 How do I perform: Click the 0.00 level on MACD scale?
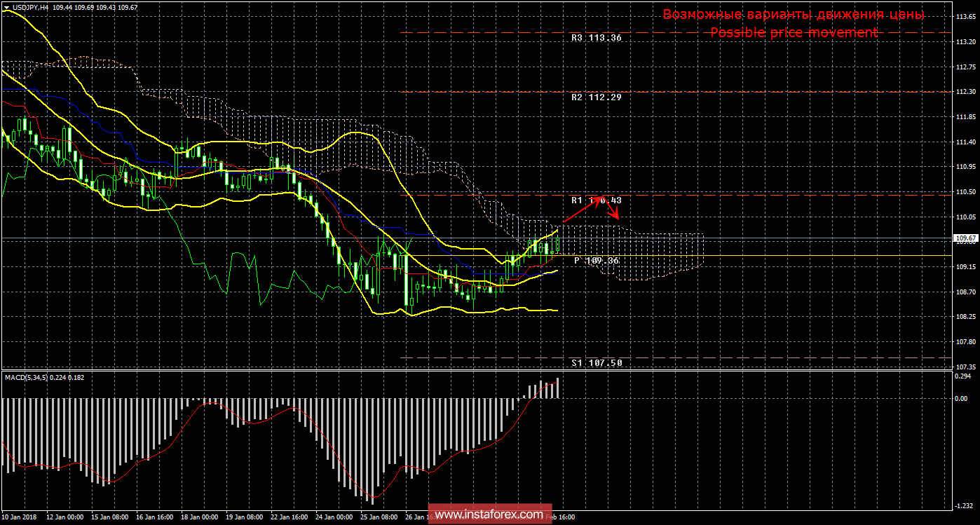[x=962, y=398]
